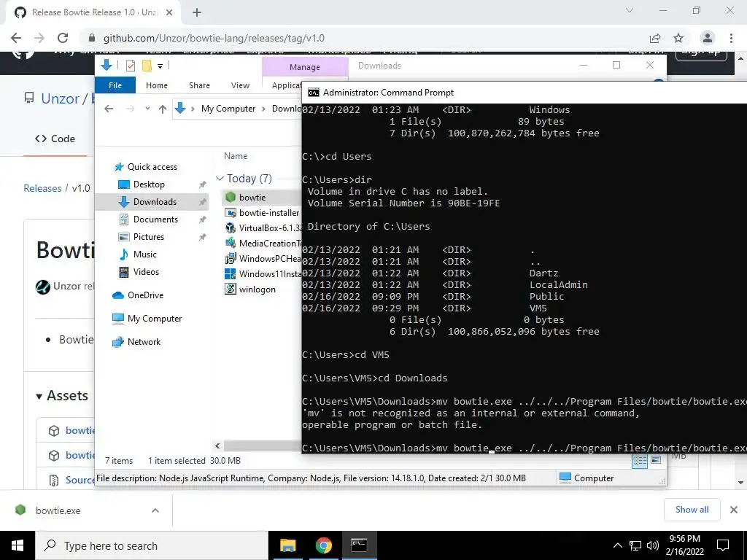Click Show all downloads button
Screen dimensions: 747x560
692,510
